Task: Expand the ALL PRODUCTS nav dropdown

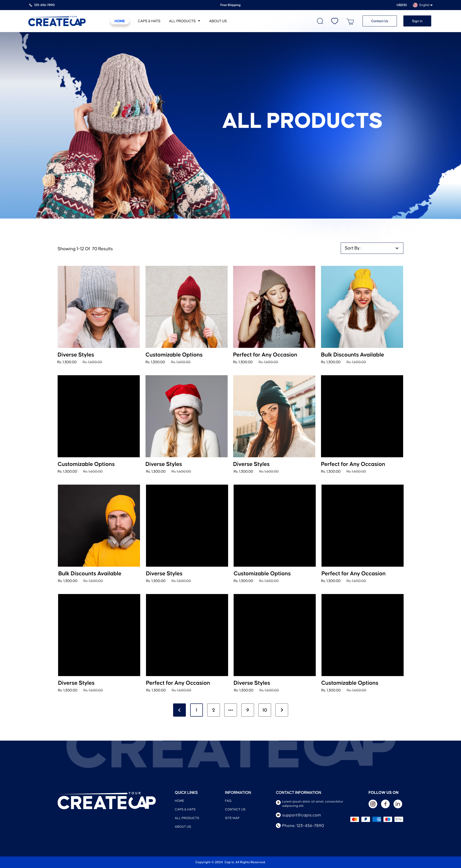Action: [184, 21]
